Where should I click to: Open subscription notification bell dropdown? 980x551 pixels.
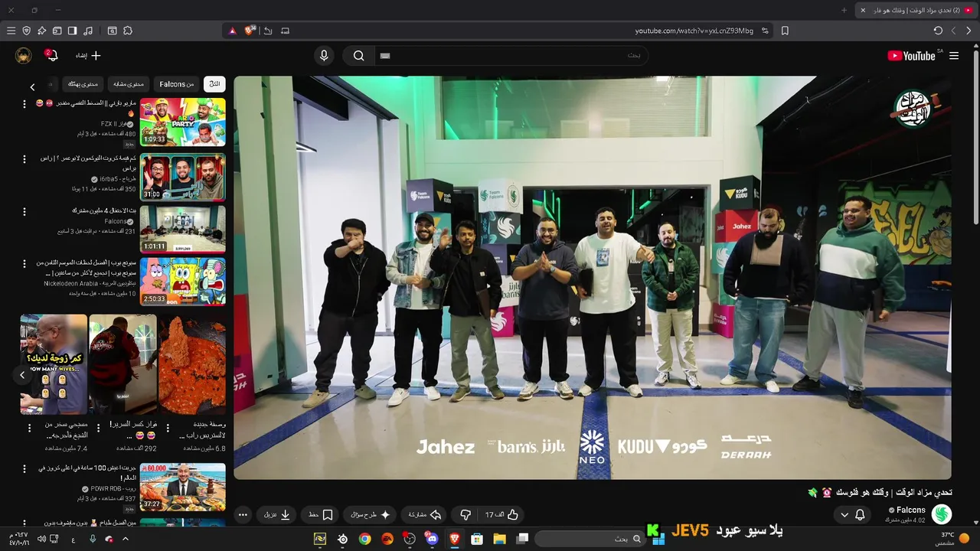click(852, 515)
